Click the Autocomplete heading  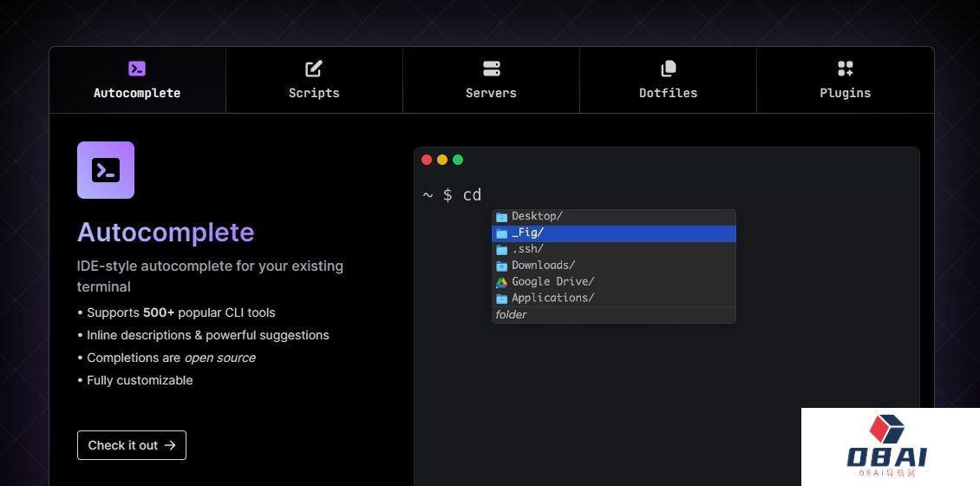tap(166, 232)
